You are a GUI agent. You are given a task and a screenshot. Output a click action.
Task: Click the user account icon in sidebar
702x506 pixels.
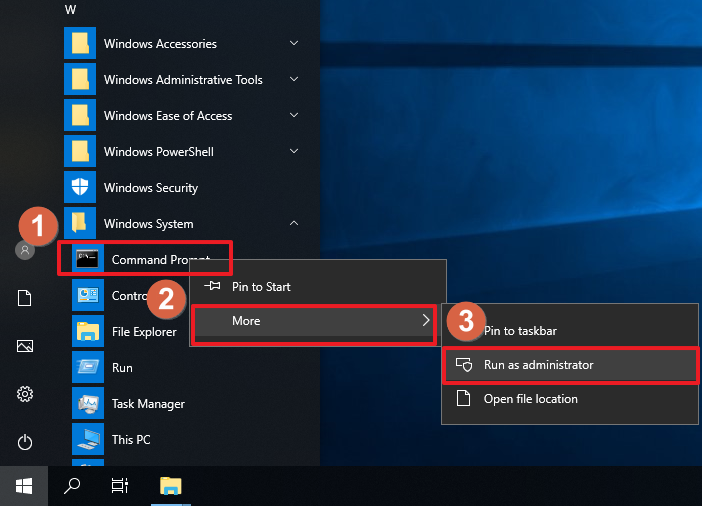pyautogui.click(x=25, y=250)
